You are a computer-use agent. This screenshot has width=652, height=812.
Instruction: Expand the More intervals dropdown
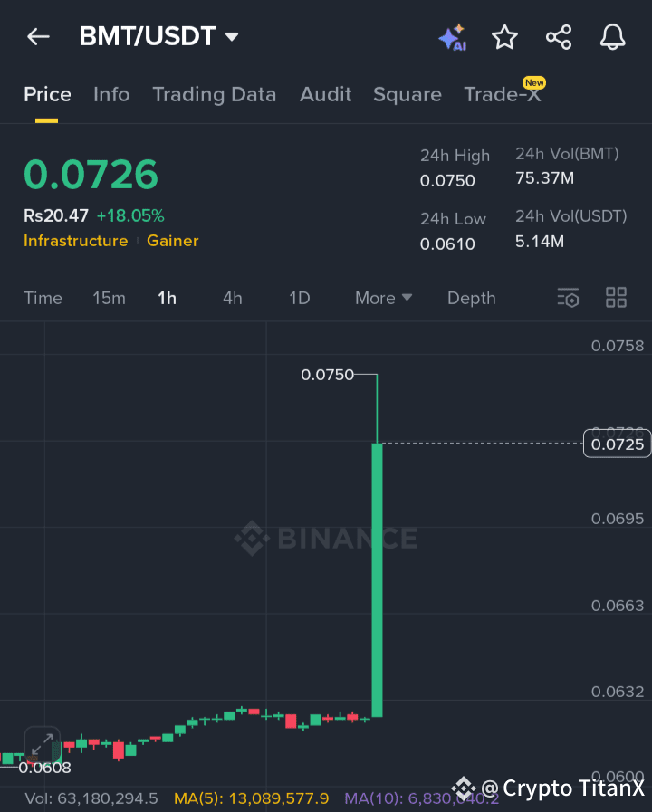pyautogui.click(x=383, y=299)
